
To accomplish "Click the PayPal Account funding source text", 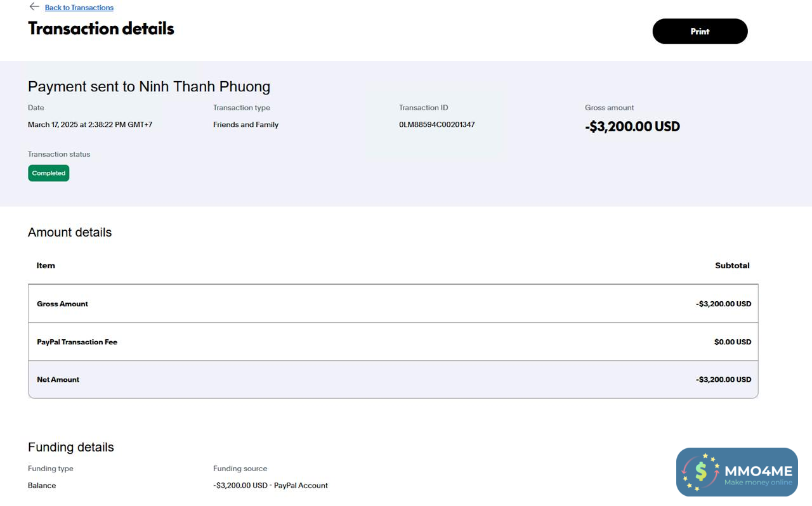I will point(301,485).
